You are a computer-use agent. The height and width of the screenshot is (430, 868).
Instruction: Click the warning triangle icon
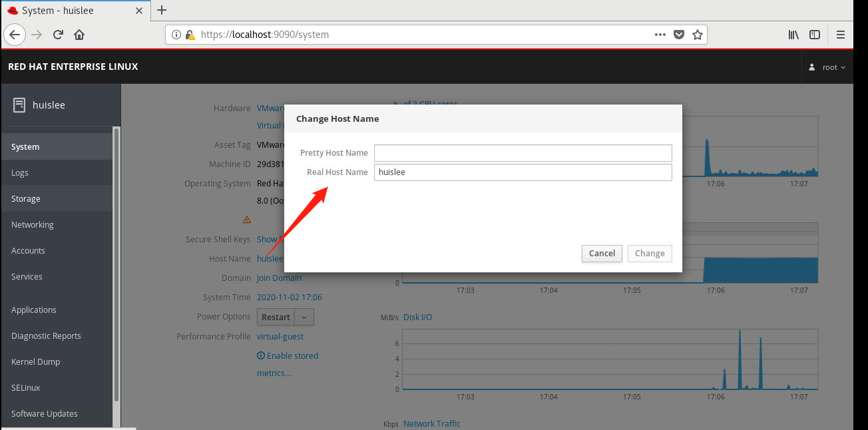247,219
